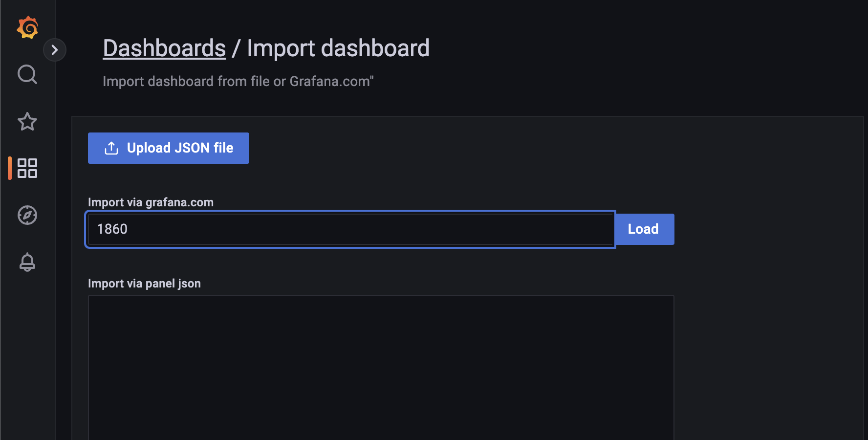
Task: Expand the side menu with the chevron arrow
Action: (55, 50)
